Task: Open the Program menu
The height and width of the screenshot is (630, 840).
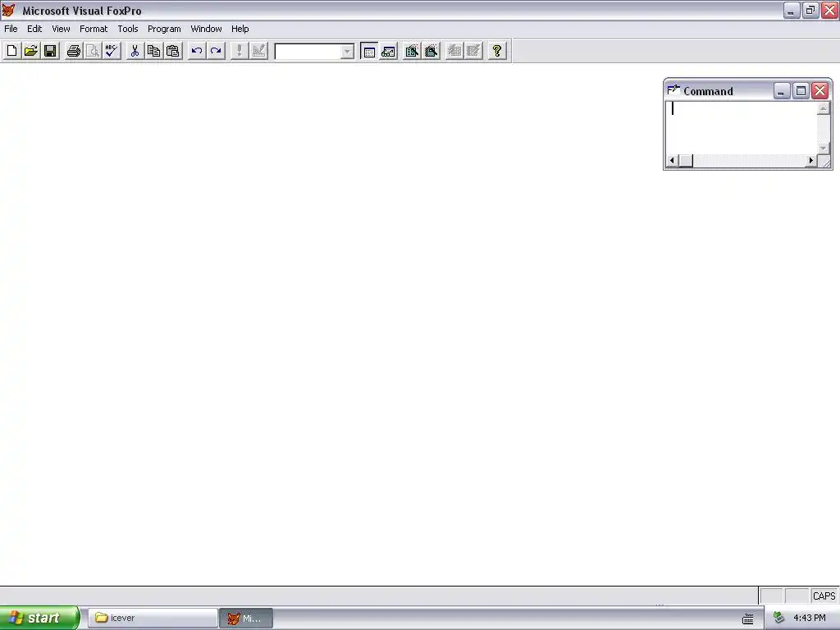Action: 164,29
